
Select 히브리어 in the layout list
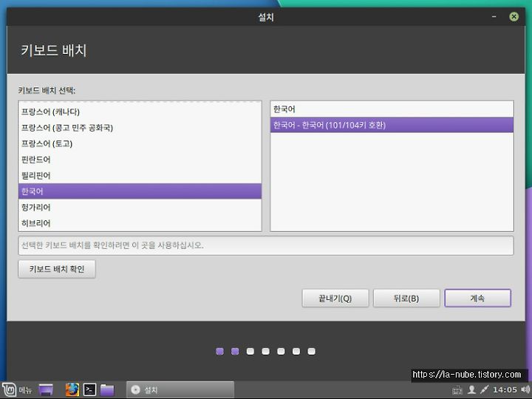coord(140,223)
